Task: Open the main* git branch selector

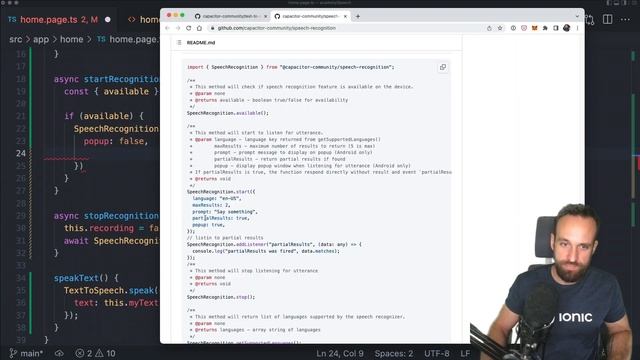Action: click(x=26, y=353)
